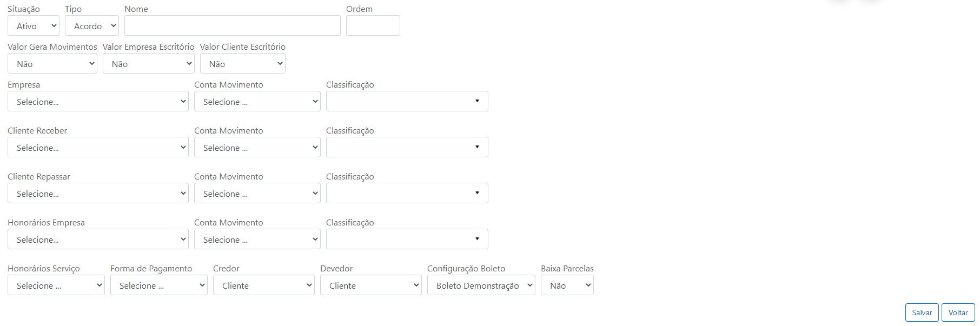Expand Valor Empresa Escritório dropdown
Image resolution: width=980 pixels, height=326 pixels.
coord(148,64)
